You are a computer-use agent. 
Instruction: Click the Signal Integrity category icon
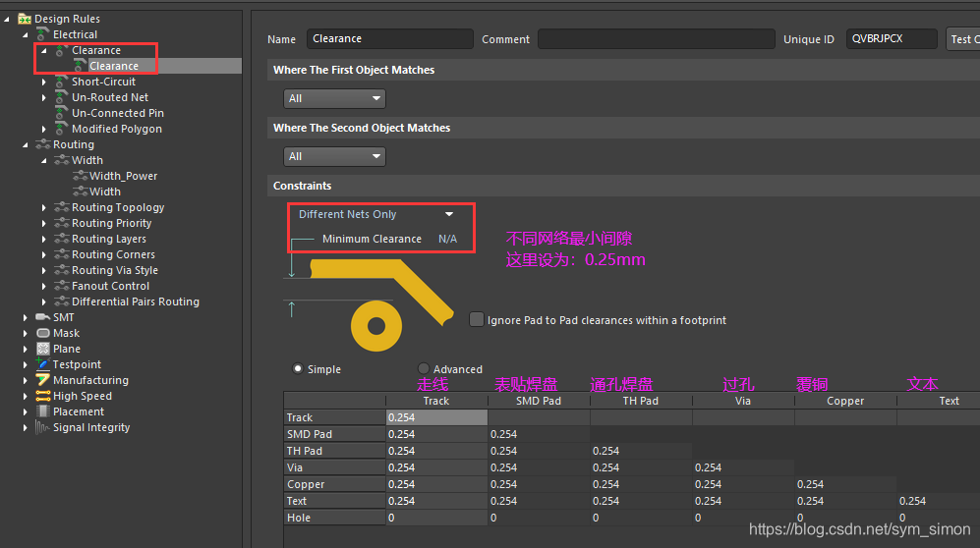coord(42,427)
